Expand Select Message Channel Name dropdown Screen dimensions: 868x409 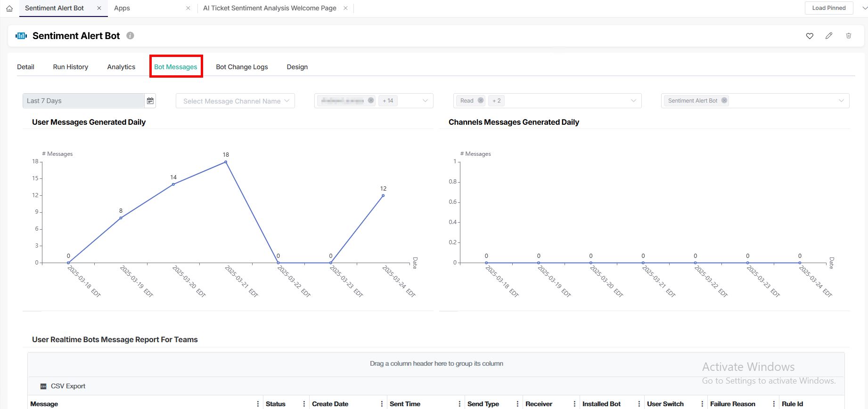(287, 101)
